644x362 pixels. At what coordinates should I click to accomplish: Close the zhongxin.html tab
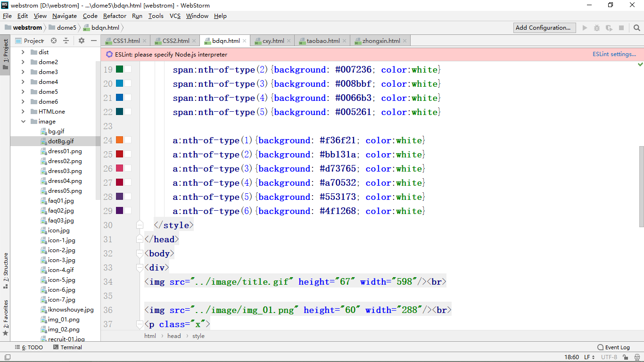[405, 41]
